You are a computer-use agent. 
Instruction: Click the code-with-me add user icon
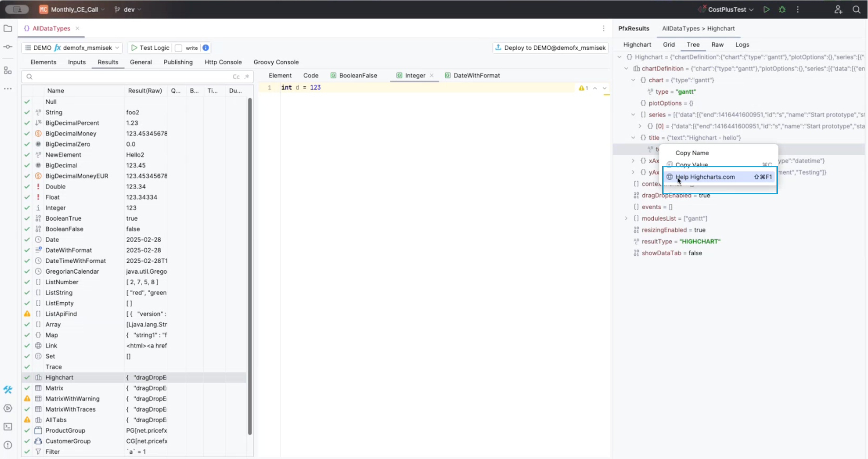pos(838,9)
